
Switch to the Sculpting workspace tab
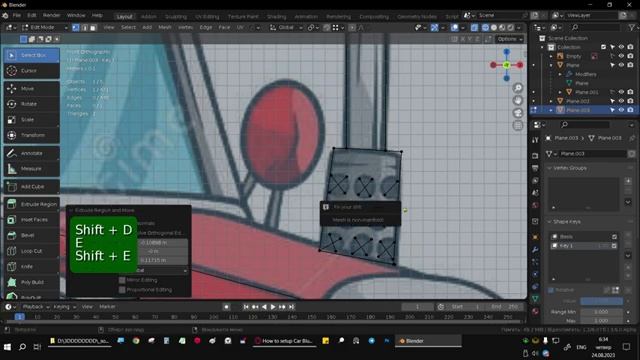176,17
